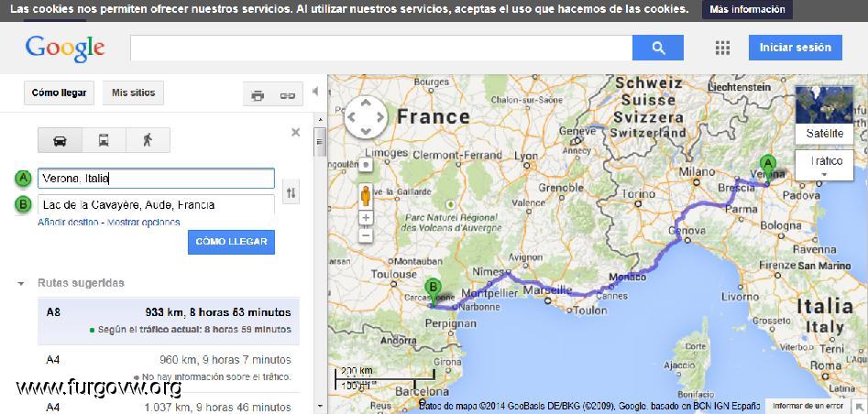Print the directions using the printer icon

(x=258, y=95)
